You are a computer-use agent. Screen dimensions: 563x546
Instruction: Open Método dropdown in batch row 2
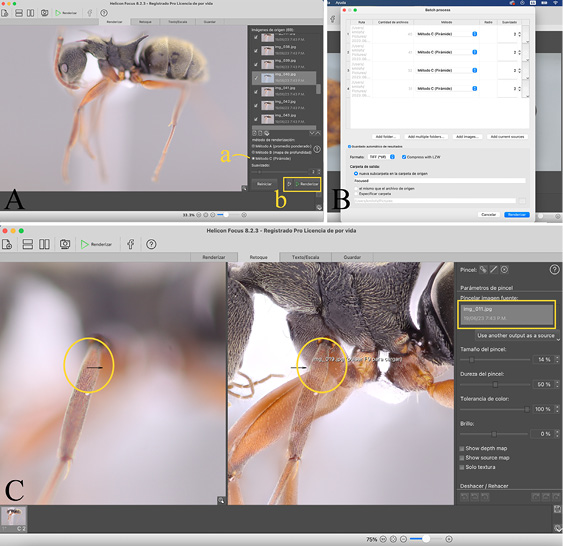coord(447,52)
